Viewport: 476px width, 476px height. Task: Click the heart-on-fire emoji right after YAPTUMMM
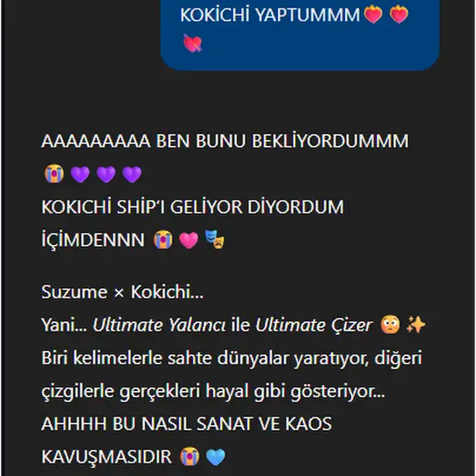(x=373, y=14)
